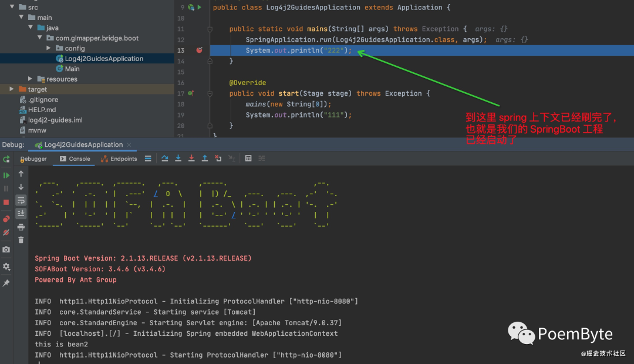Take a thread dump with camera icon
The width and height of the screenshot is (634, 364).
[x=6, y=250]
